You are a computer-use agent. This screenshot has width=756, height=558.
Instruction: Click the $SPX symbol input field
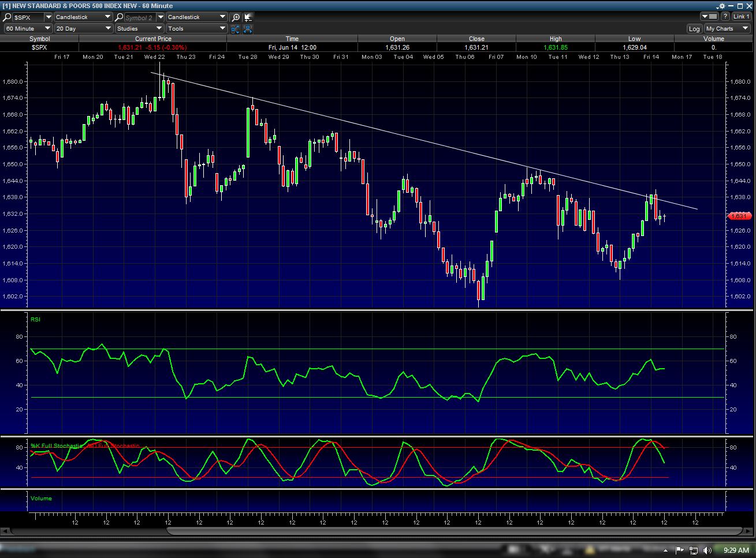(29, 17)
